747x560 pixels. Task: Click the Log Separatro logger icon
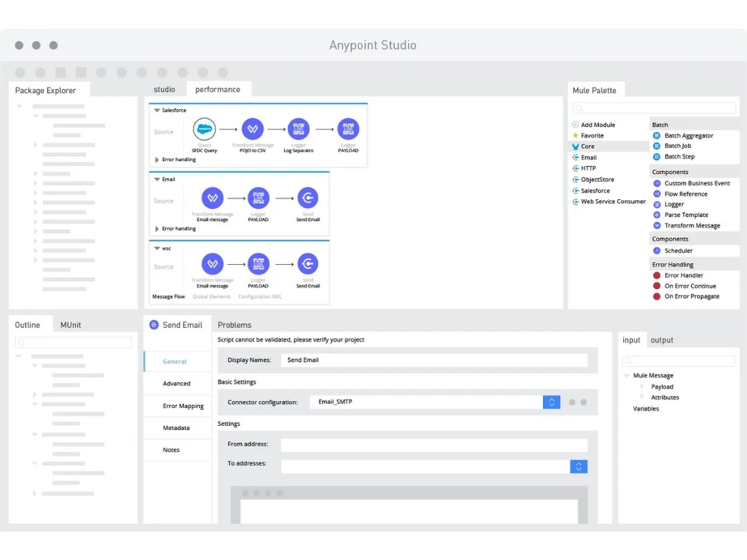click(x=299, y=129)
